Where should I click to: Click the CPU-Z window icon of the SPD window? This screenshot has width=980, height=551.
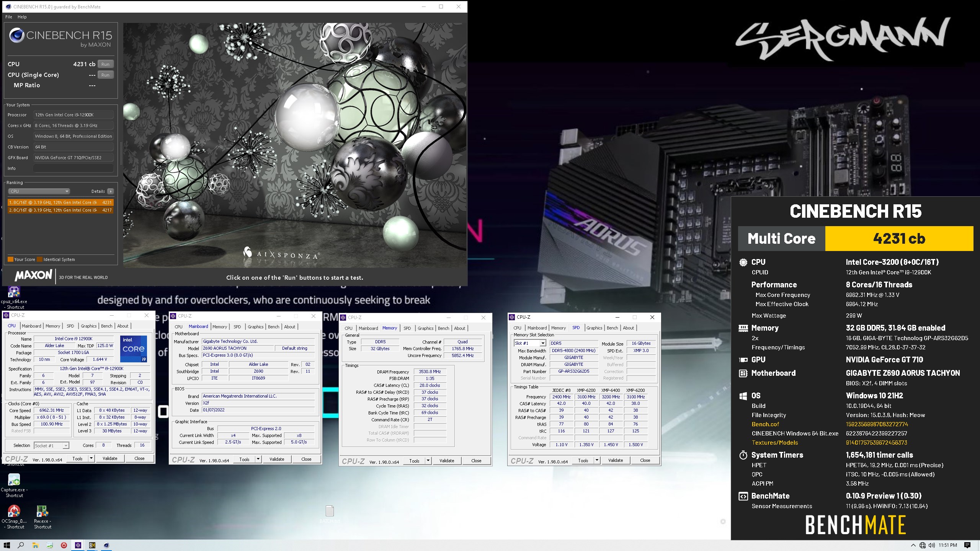click(x=512, y=317)
